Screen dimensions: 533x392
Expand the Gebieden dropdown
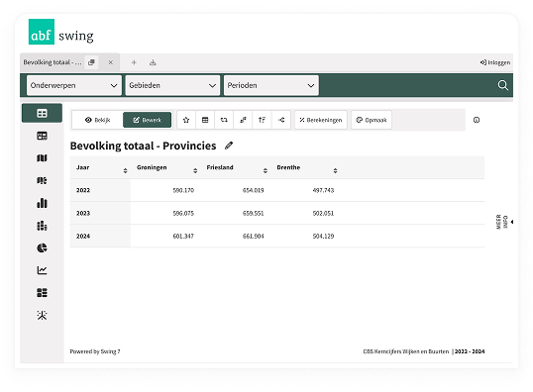point(172,85)
